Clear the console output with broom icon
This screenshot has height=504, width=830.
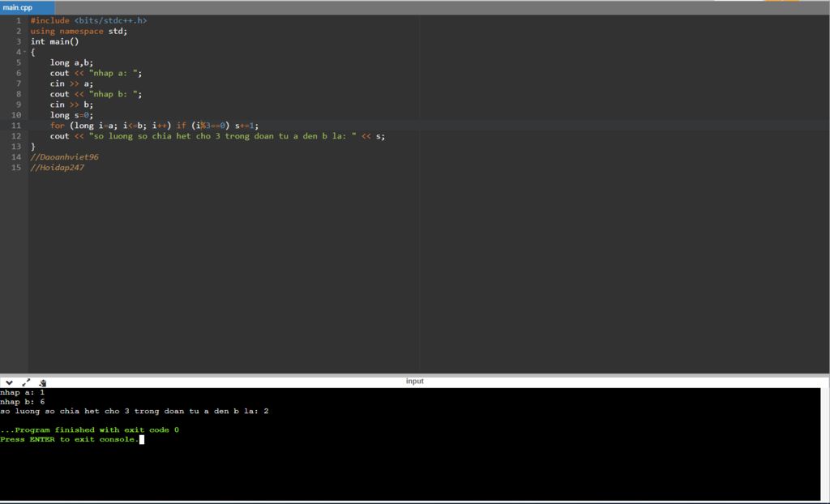coord(43,382)
